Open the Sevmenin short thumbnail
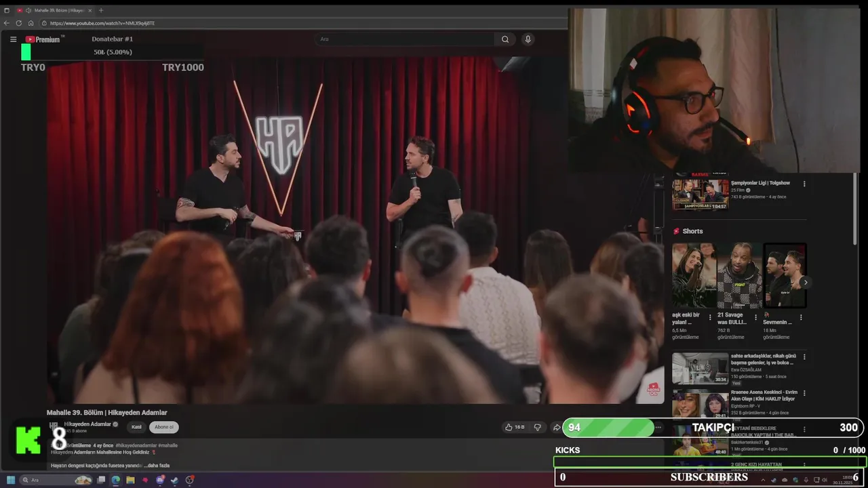868x488 pixels. tap(785, 275)
